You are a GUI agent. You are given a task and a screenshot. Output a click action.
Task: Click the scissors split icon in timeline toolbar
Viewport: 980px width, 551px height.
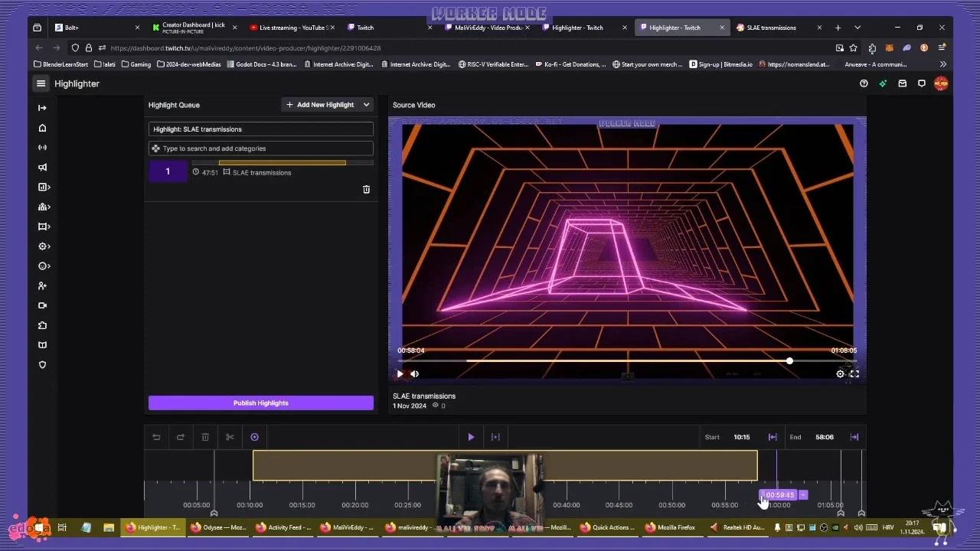click(230, 437)
